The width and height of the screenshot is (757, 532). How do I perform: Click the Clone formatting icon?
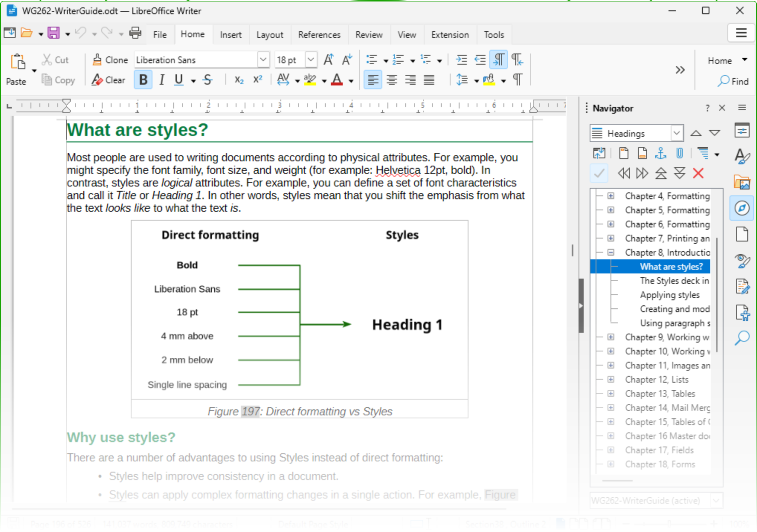coord(97,60)
